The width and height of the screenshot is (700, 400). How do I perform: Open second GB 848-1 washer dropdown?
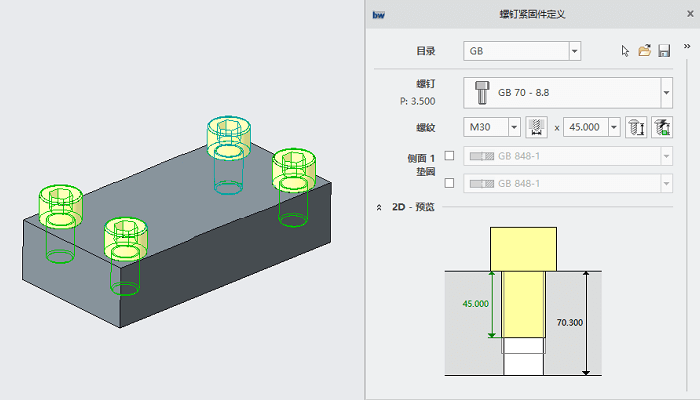click(x=666, y=183)
